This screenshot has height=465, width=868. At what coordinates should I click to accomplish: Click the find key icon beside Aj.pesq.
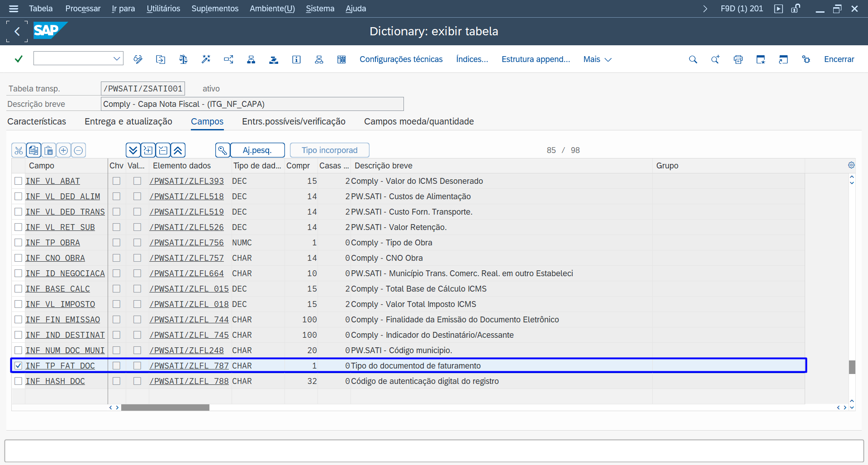tap(223, 150)
